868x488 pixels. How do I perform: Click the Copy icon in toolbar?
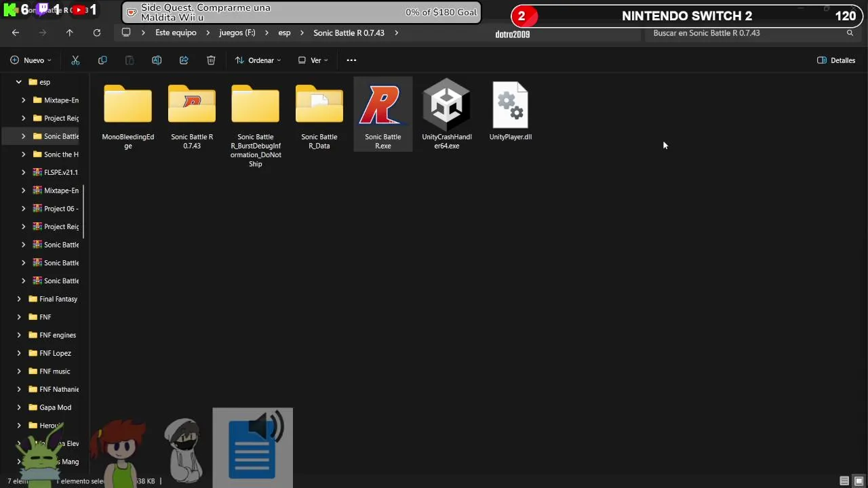click(x=102, y=60)
